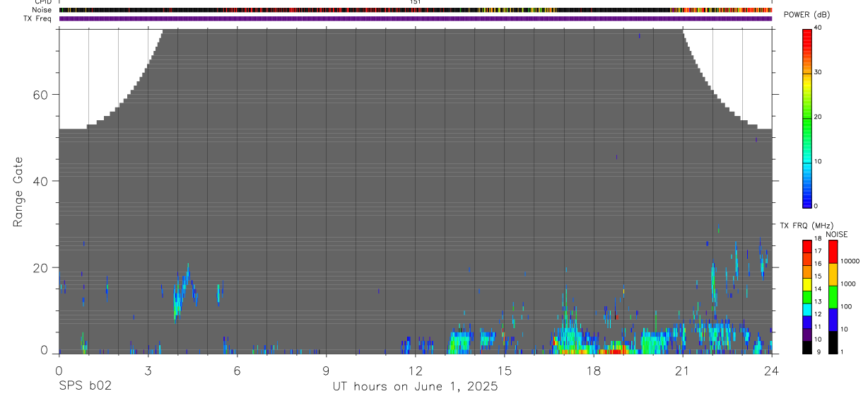This screenshot has width=868, height=401.
Task: Click the 0 tick on power scale
Action: coord(816,206)
